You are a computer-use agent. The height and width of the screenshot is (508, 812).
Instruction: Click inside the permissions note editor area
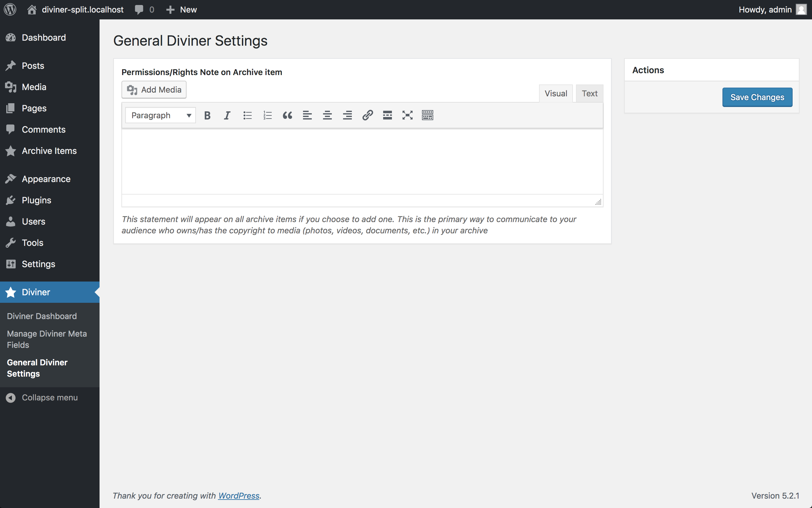coord(362,161)
